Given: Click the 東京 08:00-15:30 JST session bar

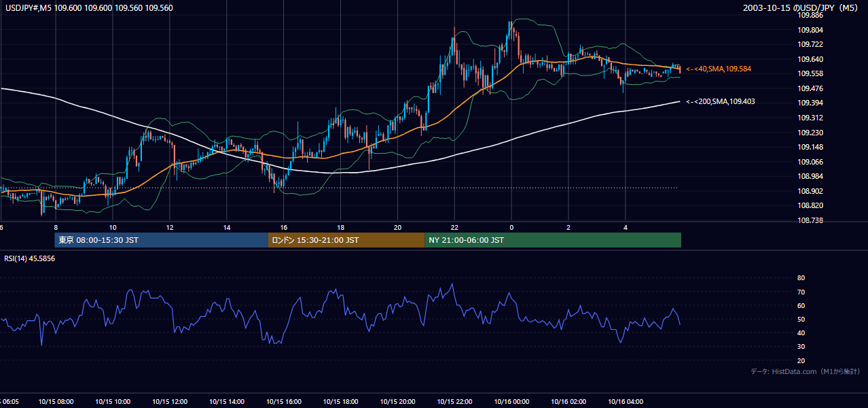Looking at the screenshot, I should click(162, 240).
